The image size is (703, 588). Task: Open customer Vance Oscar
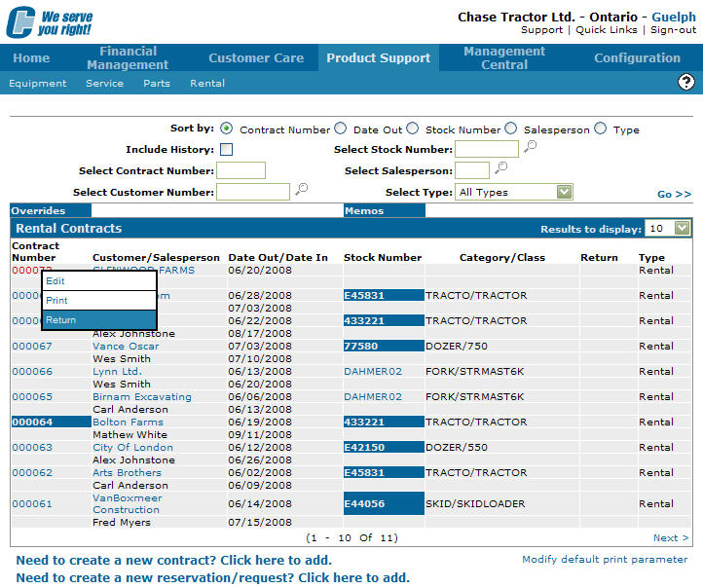point(126,346)
